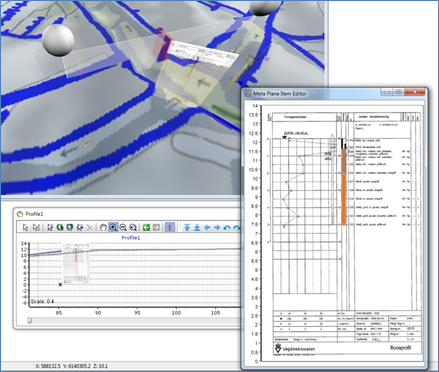Click the Vejdirektoratet logo in borehole sheet
This screenshot has height=372, width=439.
click(278, 348)
